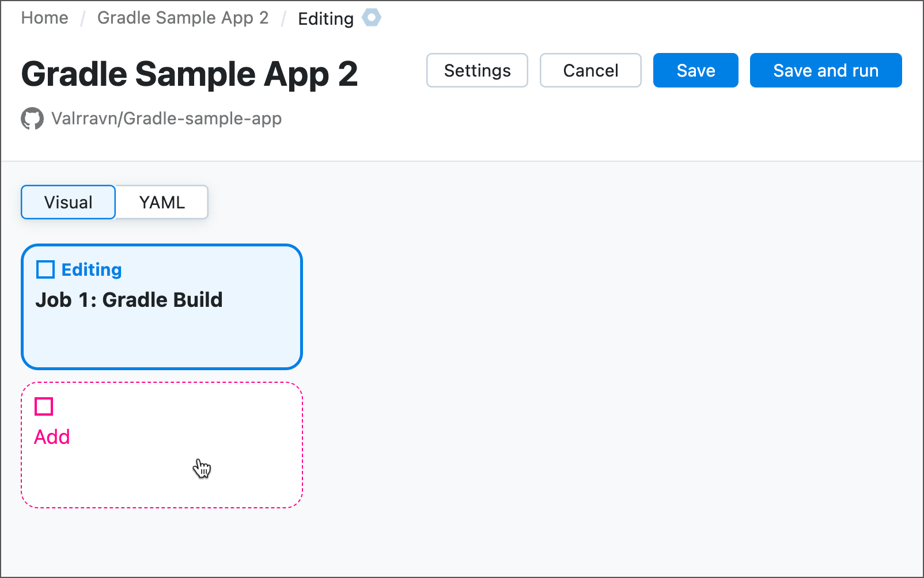Image resolution: width=924 pixels, height=578 pixels.
Task: Click the editing status hexagon icon
Action: (372, 18)
